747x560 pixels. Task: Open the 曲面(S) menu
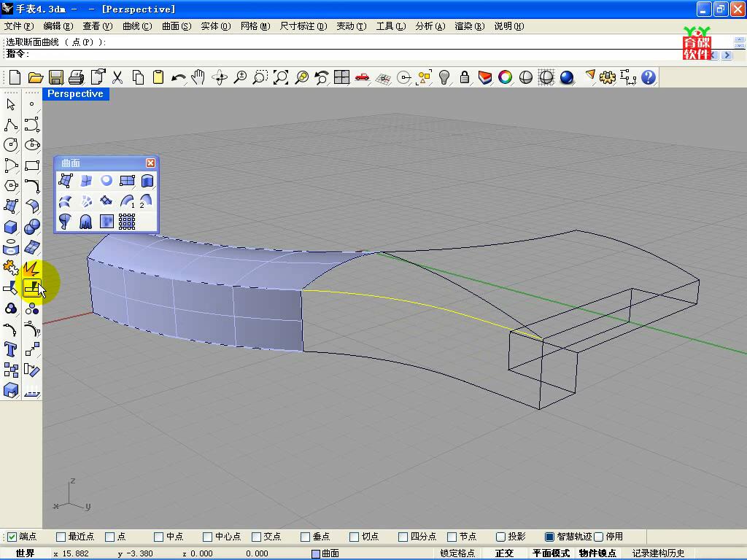[x=177, y=26]
